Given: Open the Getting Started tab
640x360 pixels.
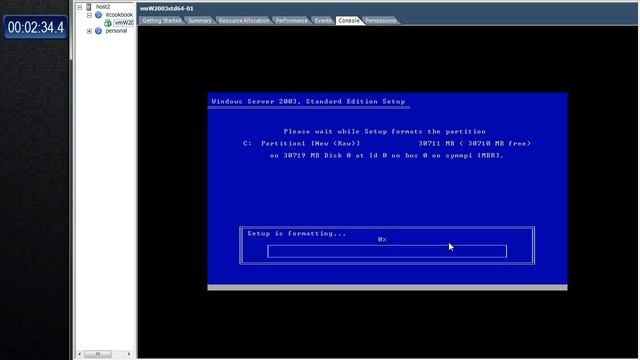Looking at the screenshot, I should (162, 20).
